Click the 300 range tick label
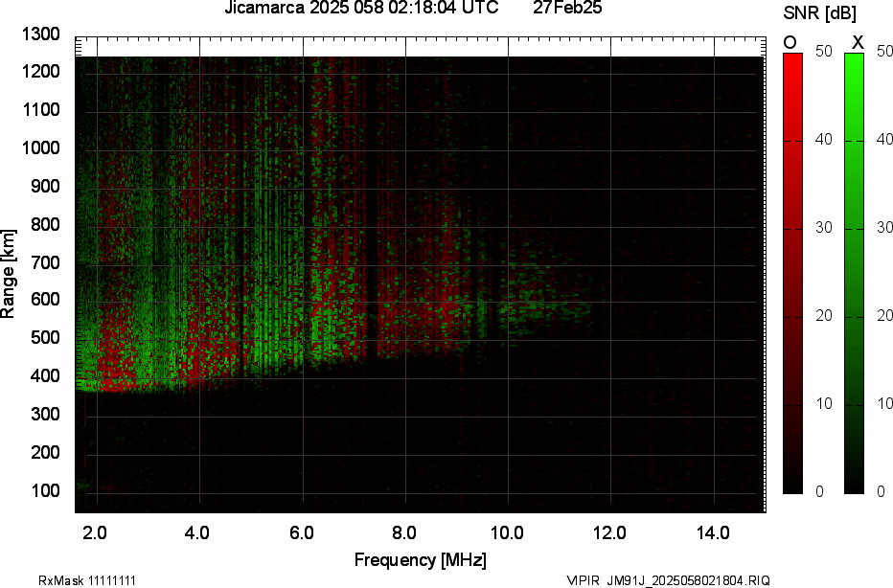893x588 pixels. pos(44,414)
